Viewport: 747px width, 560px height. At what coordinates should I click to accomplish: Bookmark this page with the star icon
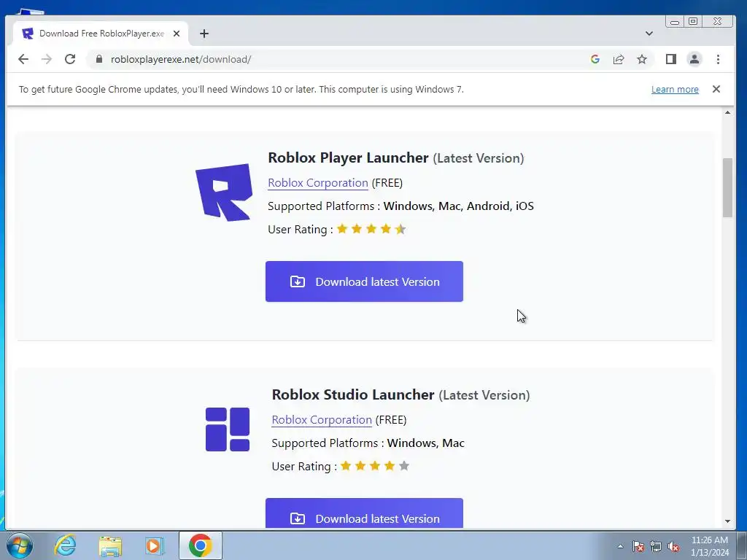pos(642,59)
